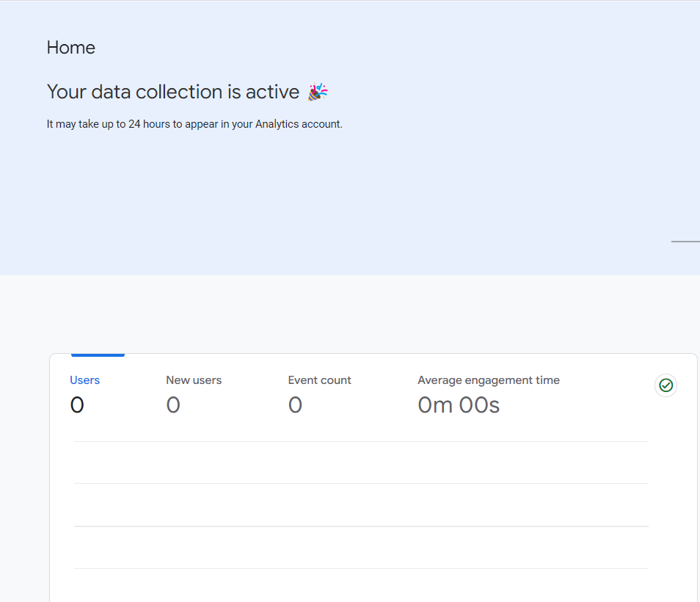Click '24 hours' in the notice text
The width and height of the screenshot is (700, 602).
[149, 124]
